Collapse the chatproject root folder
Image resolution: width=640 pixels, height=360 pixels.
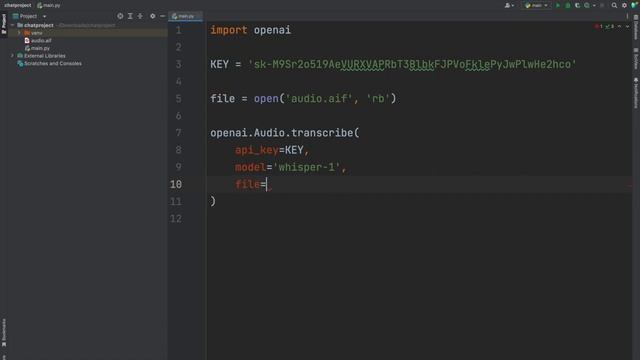point(12,25)
